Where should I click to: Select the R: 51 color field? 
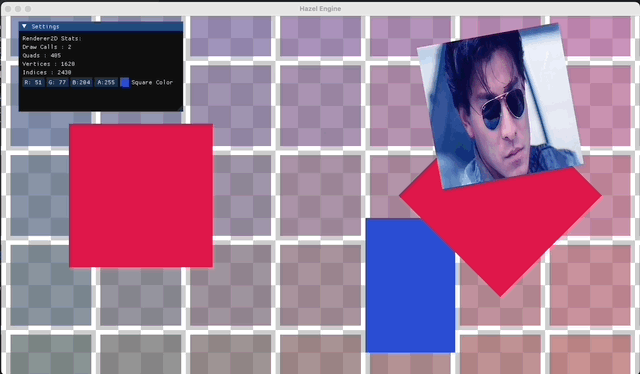pyautogui.click(x=33, y=82)
